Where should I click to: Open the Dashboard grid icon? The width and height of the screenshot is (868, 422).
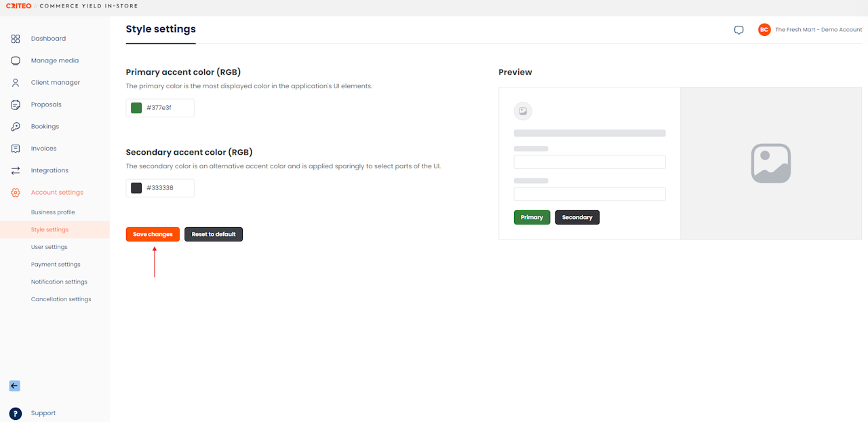[16, 39]
